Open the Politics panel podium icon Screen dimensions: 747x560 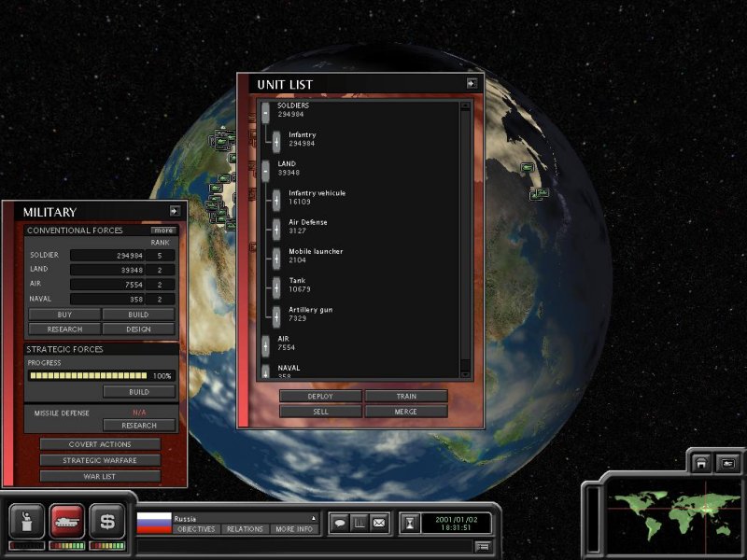pos(27,522)
